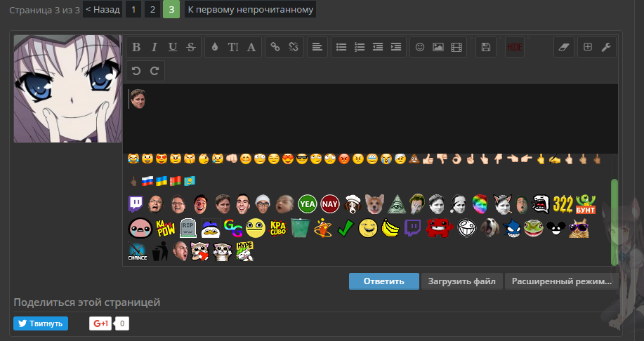Grab the green smilies panel scrollbar
This screenshot has width=644, height=341.
[615, 222]
